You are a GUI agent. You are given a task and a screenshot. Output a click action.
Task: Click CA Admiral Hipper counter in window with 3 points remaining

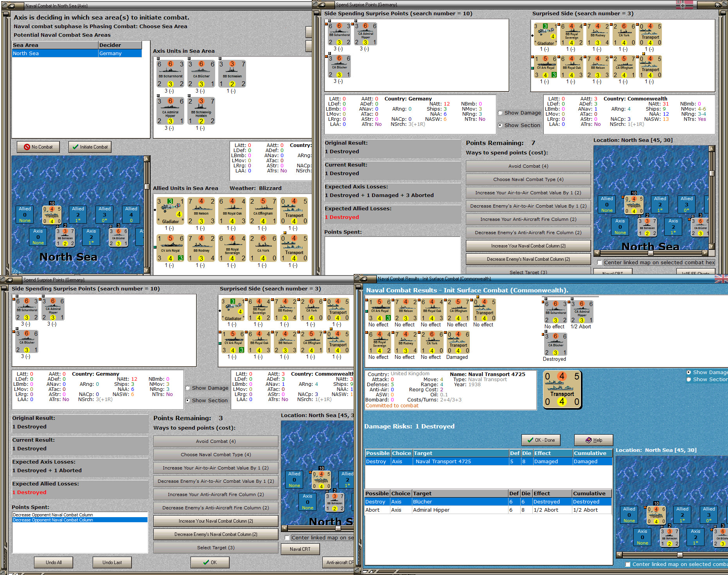[53, 309]
